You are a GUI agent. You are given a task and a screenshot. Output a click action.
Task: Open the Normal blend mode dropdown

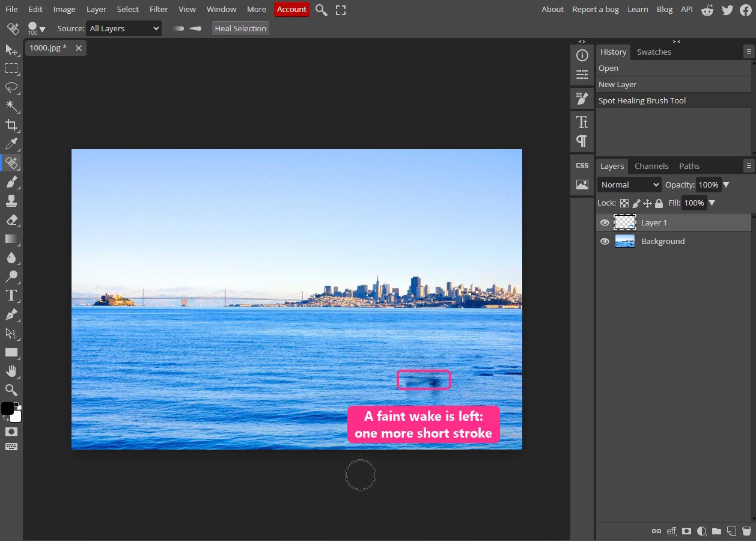[629, 185]
